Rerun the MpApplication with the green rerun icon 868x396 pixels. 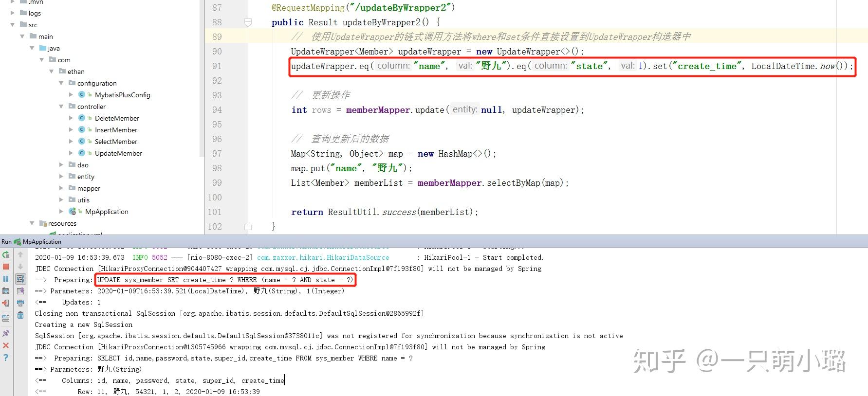pos(6,254)
